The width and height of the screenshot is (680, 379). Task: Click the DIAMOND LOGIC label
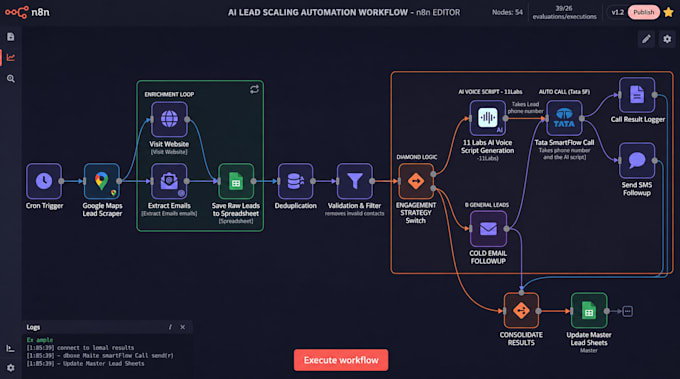[x=417, y=157]
